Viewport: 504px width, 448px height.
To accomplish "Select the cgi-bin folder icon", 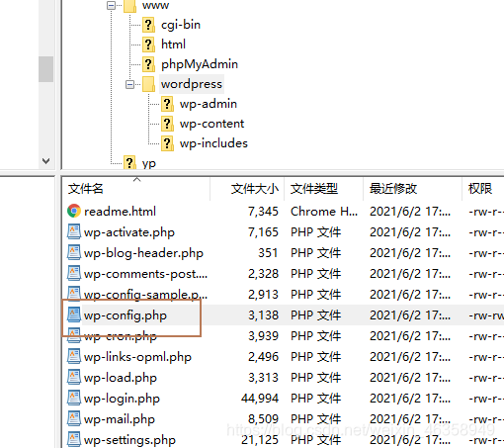I will tap(148, 25).
